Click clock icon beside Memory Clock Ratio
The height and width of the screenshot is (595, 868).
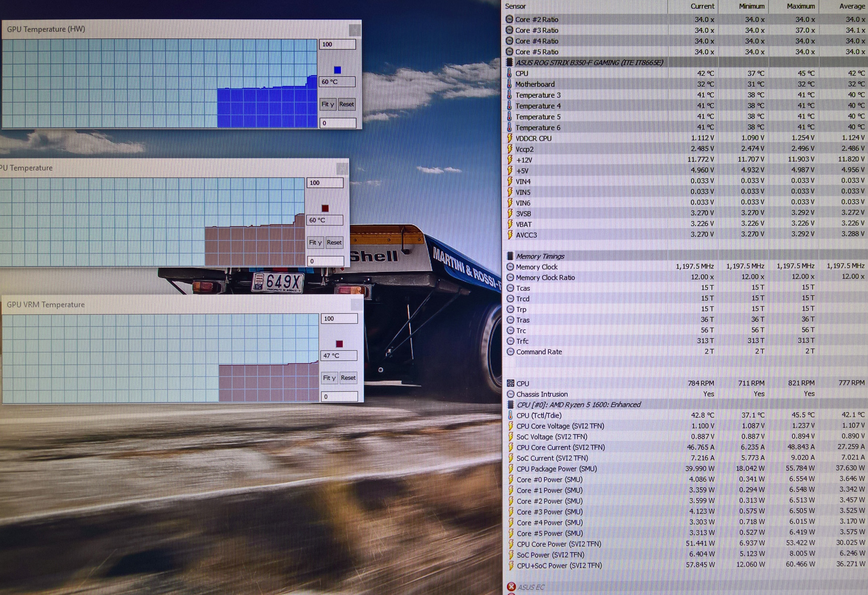click(510, 277)
